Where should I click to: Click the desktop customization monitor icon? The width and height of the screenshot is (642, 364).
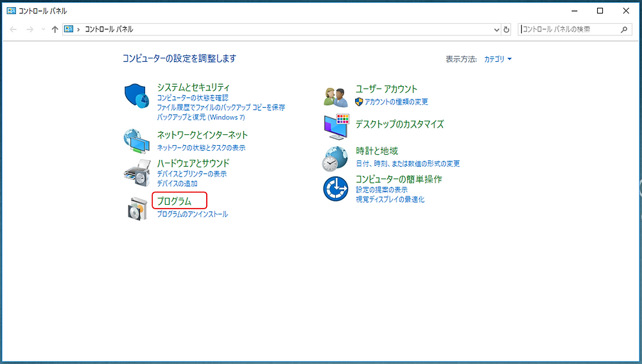pyautogui.click(x=336, y=126)
